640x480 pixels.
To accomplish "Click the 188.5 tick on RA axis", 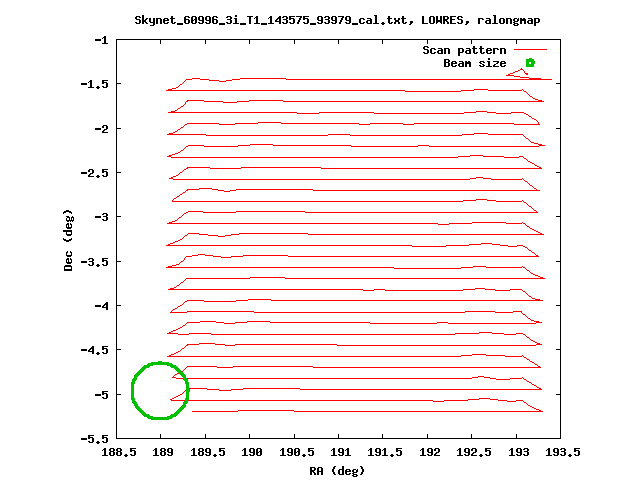I will [x=117, y=452].
